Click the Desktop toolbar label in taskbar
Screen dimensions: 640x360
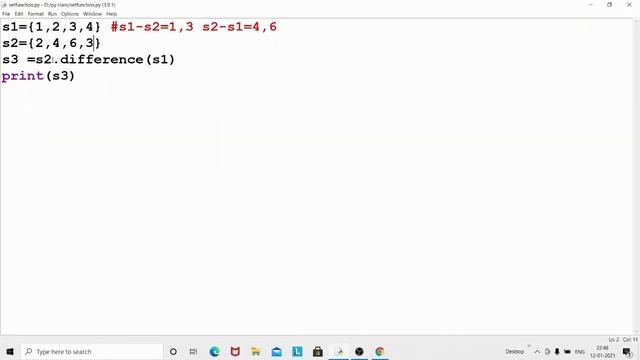click(514, 351)
